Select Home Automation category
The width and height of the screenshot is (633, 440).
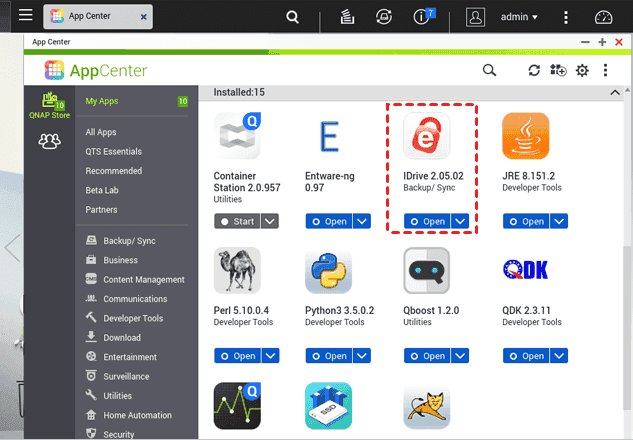pyautogui.click(x=129, y=415)
